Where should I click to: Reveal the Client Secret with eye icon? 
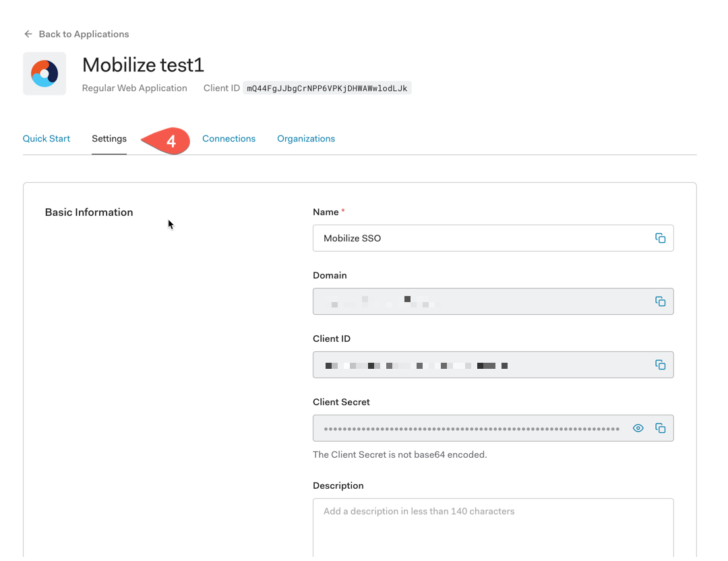tap(638, 428)
